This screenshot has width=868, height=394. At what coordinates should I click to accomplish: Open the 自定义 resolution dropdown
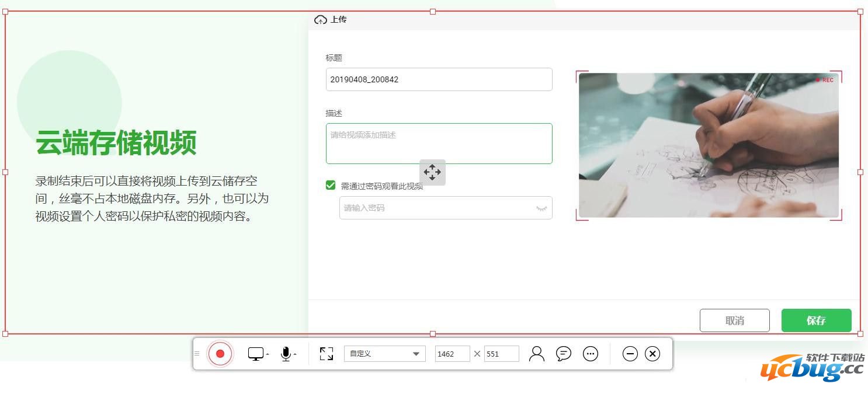(384, 353)
